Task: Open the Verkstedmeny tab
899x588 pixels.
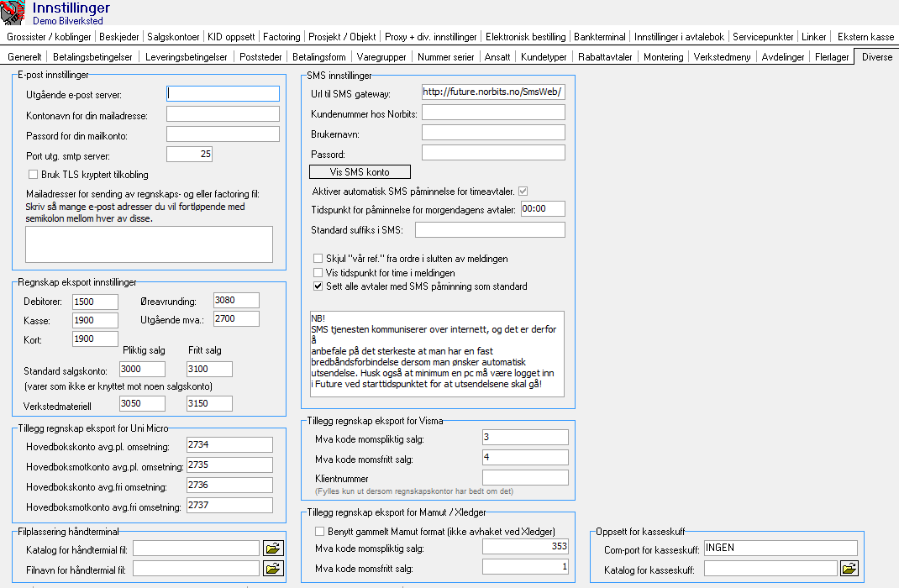Action: tap(722, 57)
